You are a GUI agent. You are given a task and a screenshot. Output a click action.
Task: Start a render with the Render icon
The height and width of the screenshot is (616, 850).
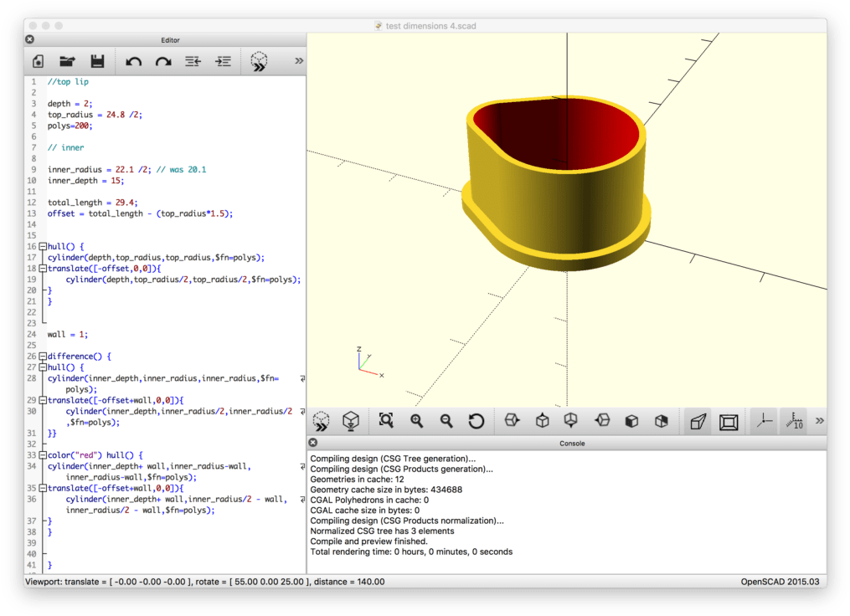pos(351,421)
